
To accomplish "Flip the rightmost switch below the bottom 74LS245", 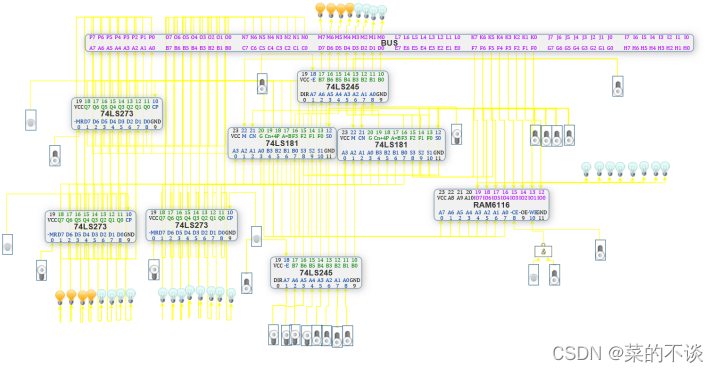I will pyautogui.click(x=348, y=335).
